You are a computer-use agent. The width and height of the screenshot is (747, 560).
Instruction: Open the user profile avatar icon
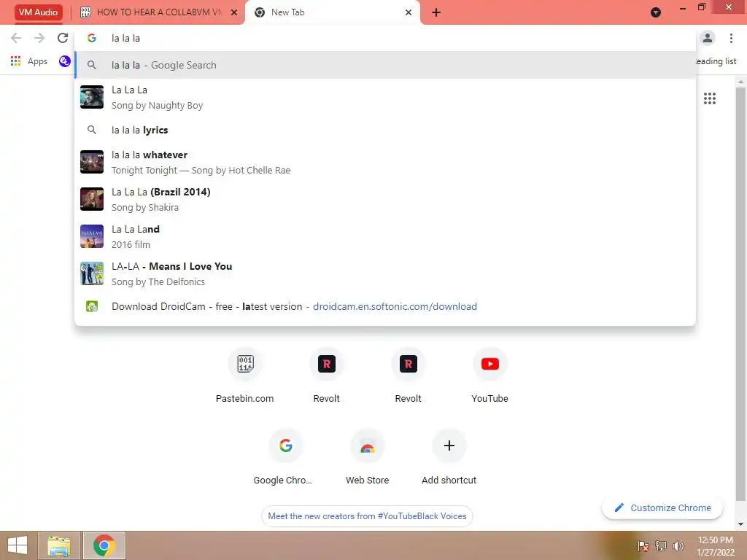pyautogui.click(x=708, y=38)
